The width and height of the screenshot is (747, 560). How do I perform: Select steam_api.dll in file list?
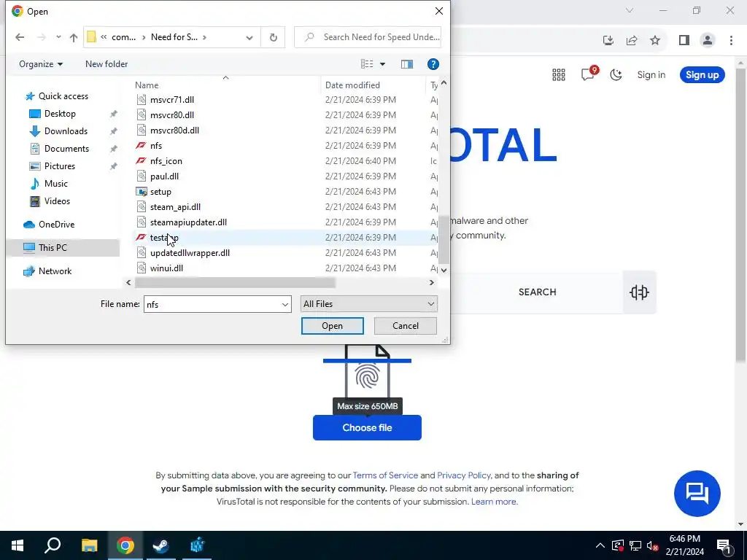click(x=175, y=206)
